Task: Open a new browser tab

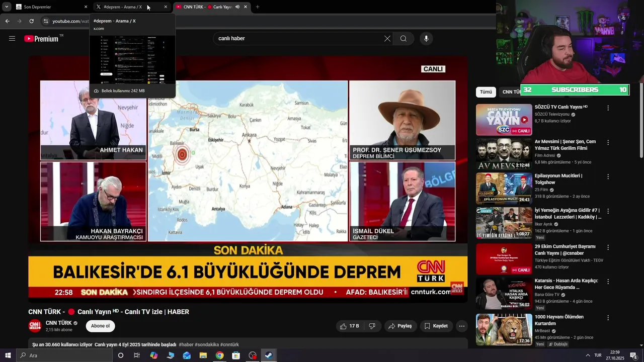Action: (258, 7)
